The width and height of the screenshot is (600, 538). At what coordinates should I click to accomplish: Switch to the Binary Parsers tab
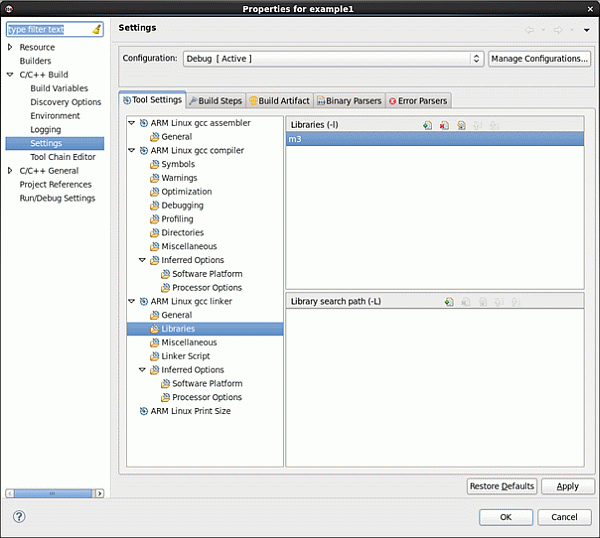pyautogui.click(x=349, y=101)
